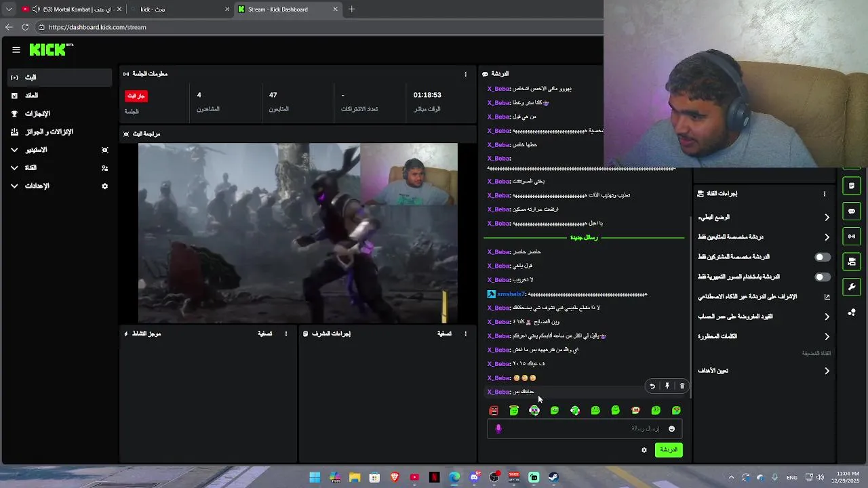Viewport: 868px width, 488px height.
Task: Click the wrench widget icon in right strip
Action: [852, 287]
